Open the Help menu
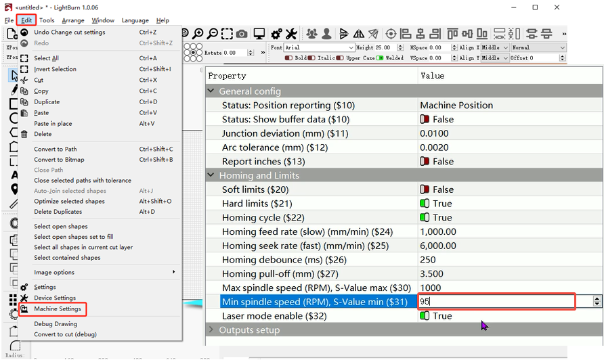604x364 pixels. coord(163,20)
